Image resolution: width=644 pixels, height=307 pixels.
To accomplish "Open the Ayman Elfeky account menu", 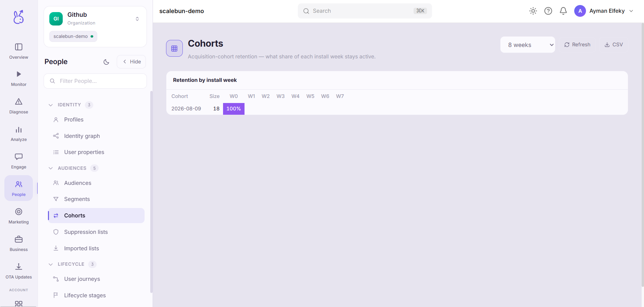I will coord(604,11).
